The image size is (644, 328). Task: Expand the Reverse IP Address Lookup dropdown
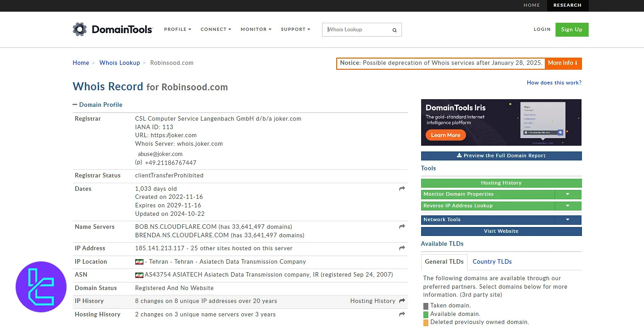tap(568, 206)
